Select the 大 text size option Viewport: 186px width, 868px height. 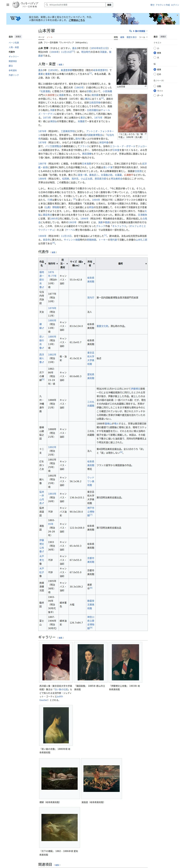(155, 58)
